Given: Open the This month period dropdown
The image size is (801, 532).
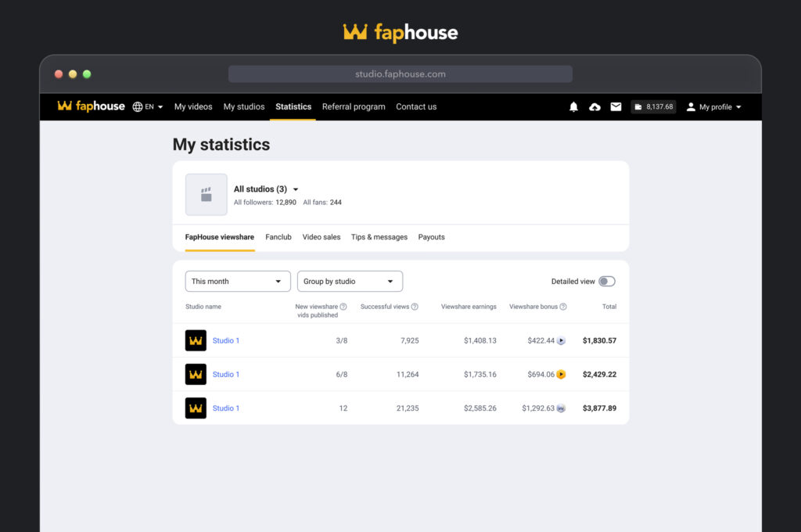Looking at the screenshot, I should click(238, 282).
